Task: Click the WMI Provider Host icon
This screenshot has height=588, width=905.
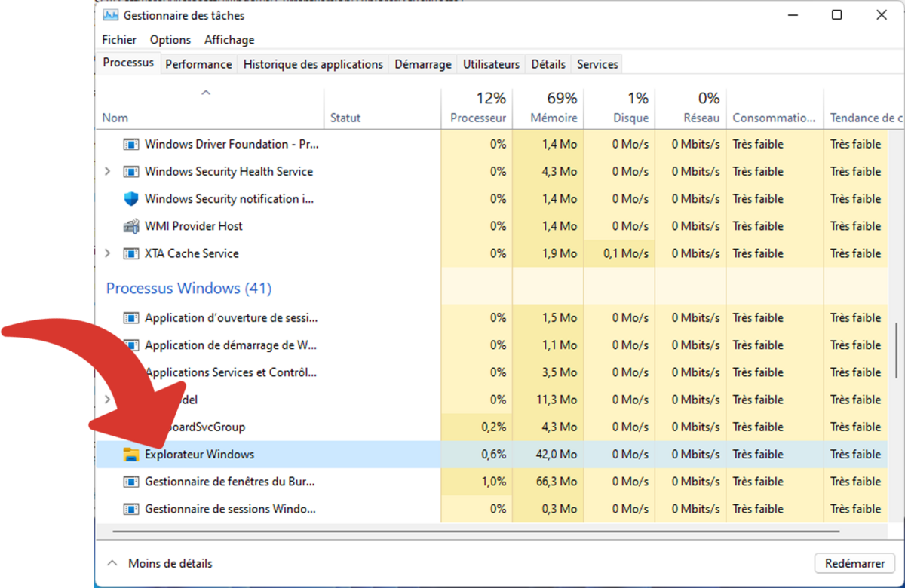Action: pyautogui.click(x=131, y=226)
